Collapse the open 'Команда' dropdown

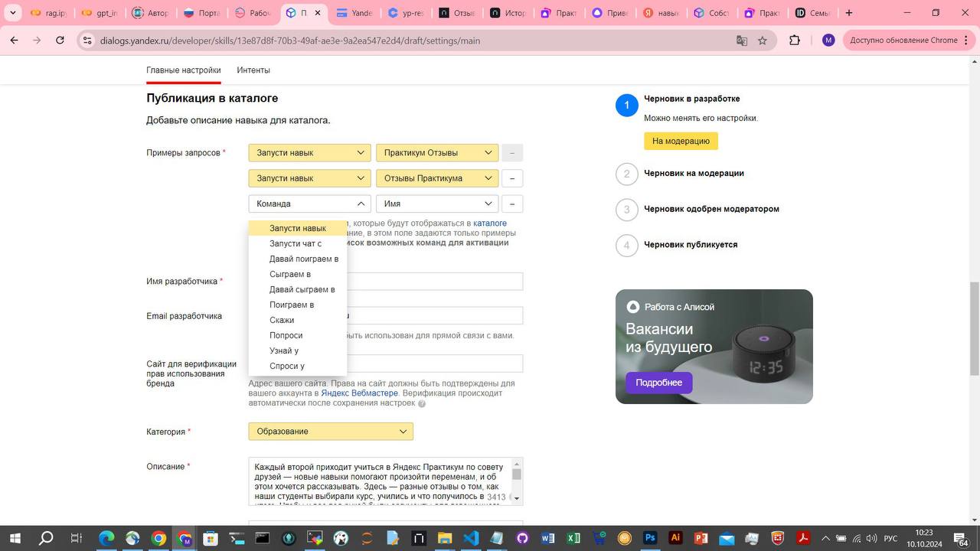coord(309,204)
